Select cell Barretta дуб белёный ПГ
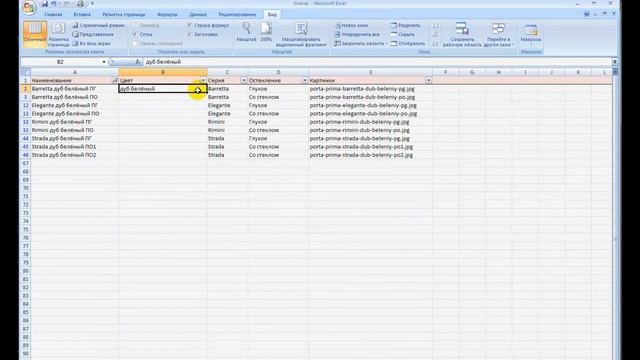Viewport: 640px width, 360px height. pyautogui.click(x=75, y=89)
